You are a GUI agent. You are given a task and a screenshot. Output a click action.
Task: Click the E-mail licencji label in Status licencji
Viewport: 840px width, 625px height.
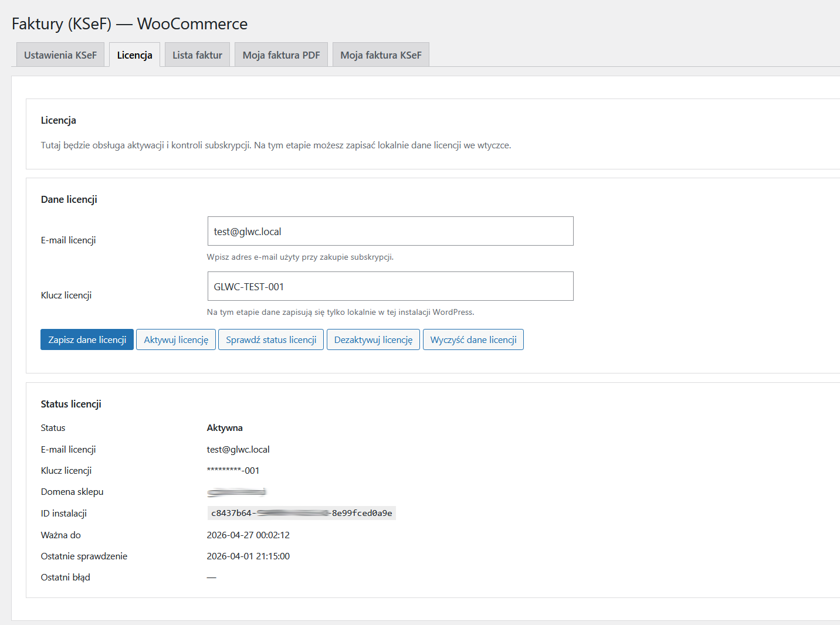click(68, 450)
